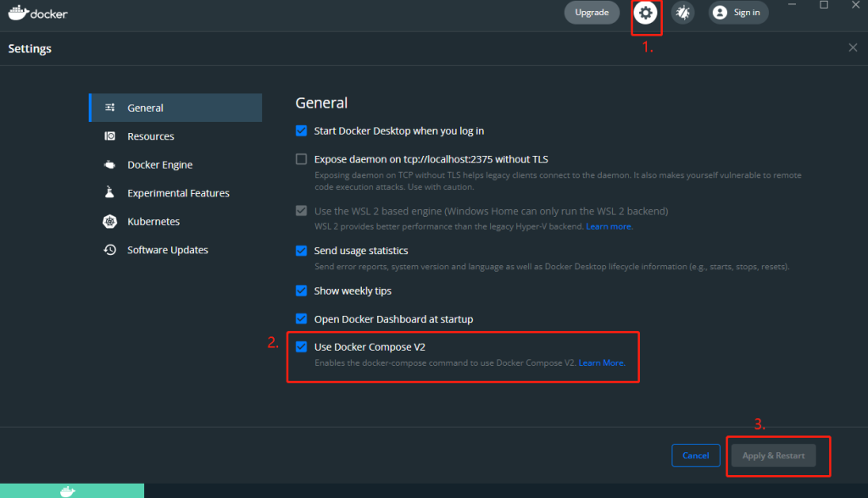This screenshot has height=498, width=868.
Task: Uncheck Start Docker Desktop when you log in
Action: click(x=301, y=131)
